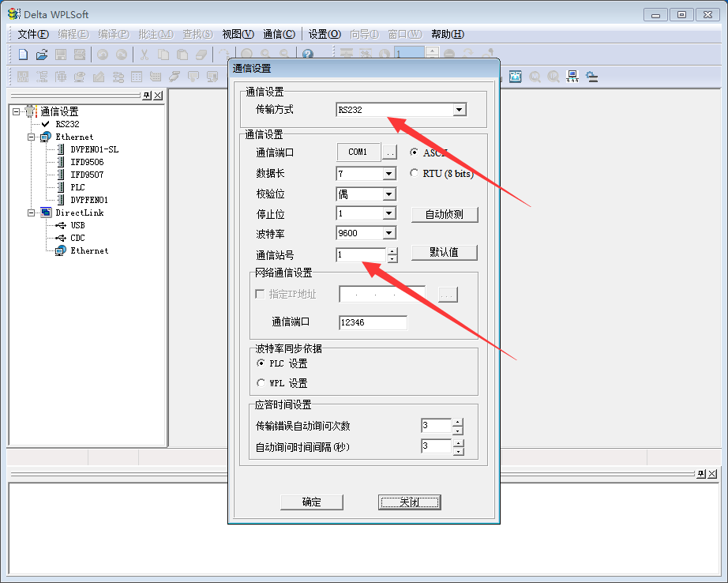The height and width of the screenshot is (583, 728).
Task: Increase the 通信站号 station number stepper
Action: 392,251
